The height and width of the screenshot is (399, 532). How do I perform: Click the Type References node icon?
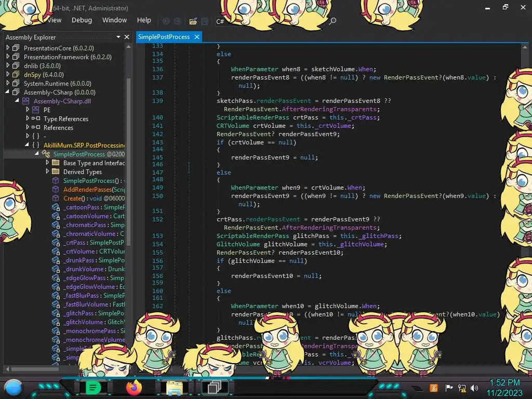click(36, 118)
